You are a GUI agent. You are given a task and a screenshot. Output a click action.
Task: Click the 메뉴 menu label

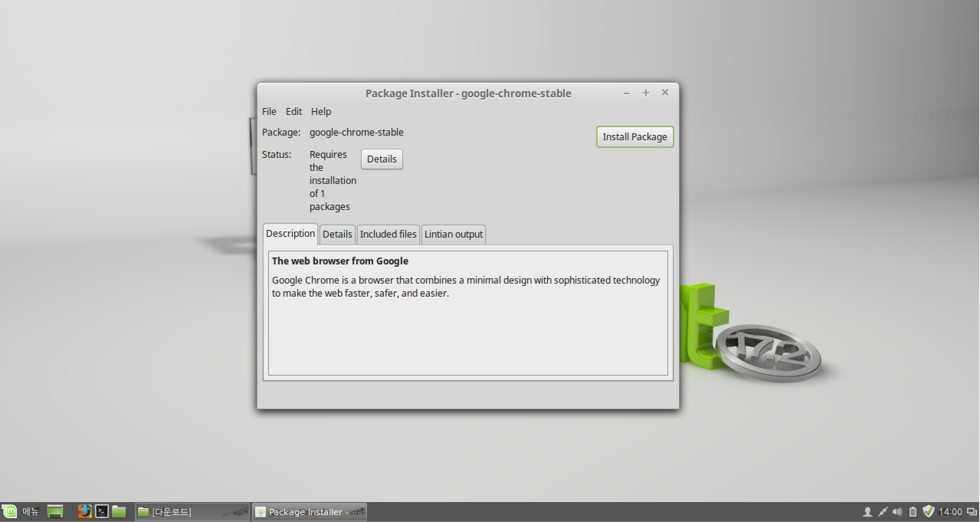coord(31,512)
